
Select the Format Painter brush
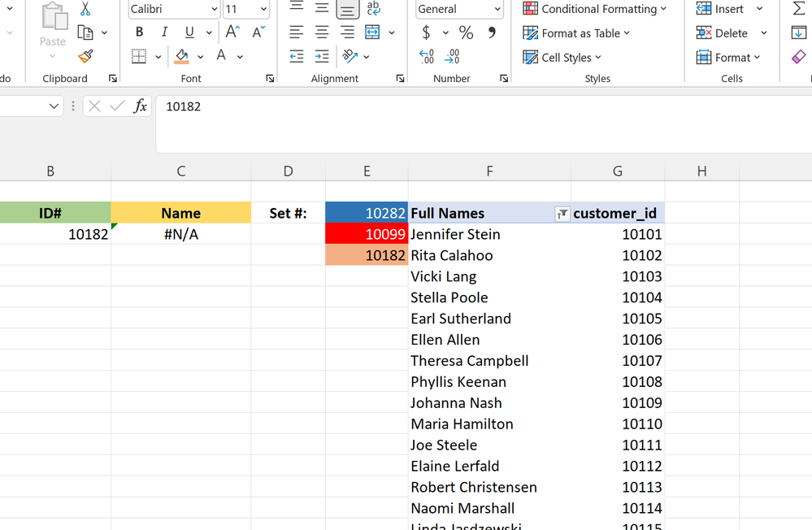click(85, 56)
